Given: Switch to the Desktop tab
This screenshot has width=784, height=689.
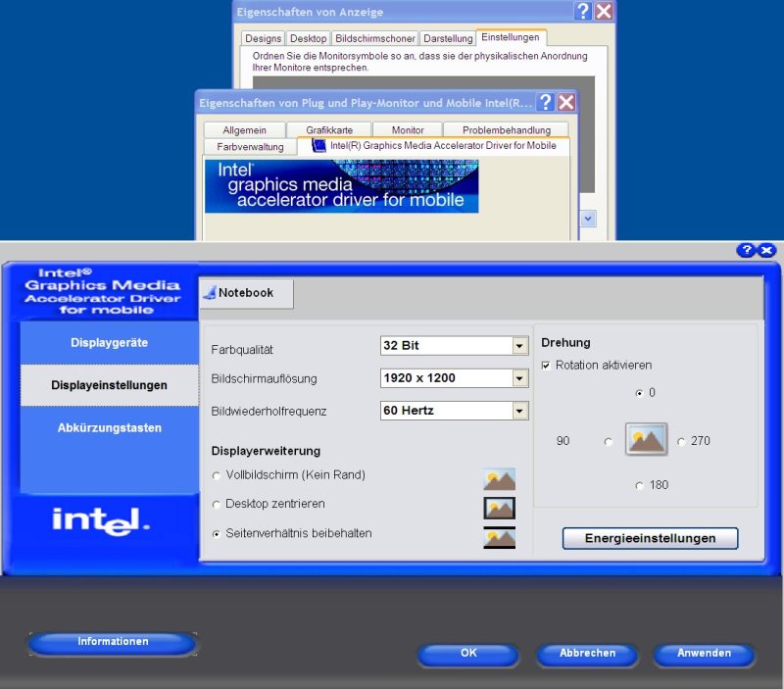Looking at the screenshot, I should click(x=308, y=38).
